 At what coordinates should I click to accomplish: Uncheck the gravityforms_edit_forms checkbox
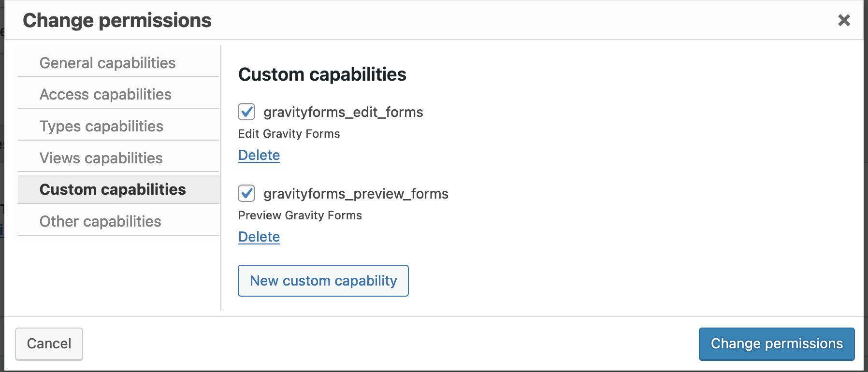246,112
